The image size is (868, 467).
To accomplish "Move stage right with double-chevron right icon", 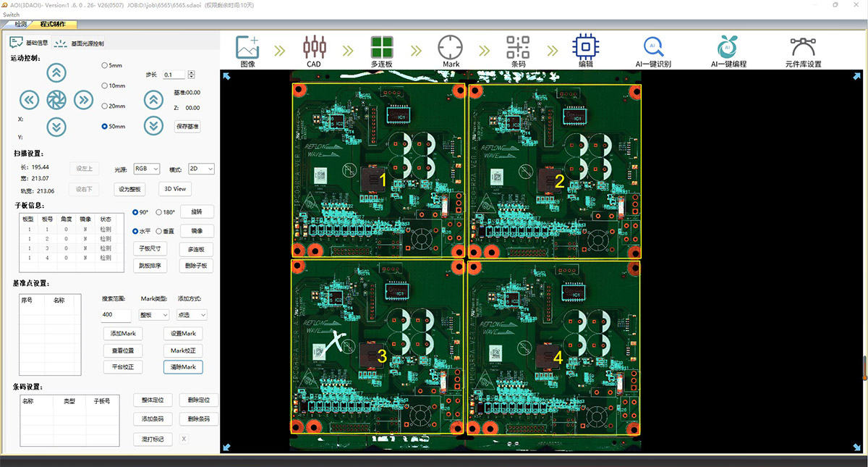I will point(84,100).
